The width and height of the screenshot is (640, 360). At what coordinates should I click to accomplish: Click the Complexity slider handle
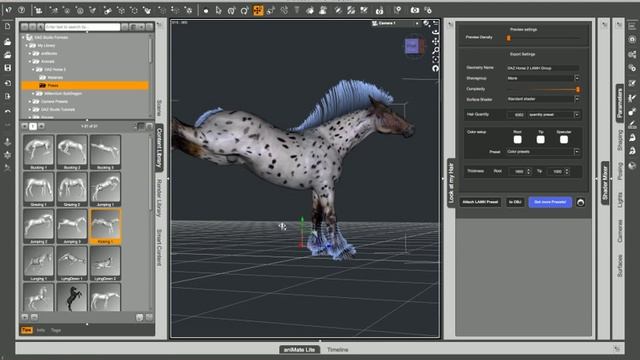click(578, 89)
